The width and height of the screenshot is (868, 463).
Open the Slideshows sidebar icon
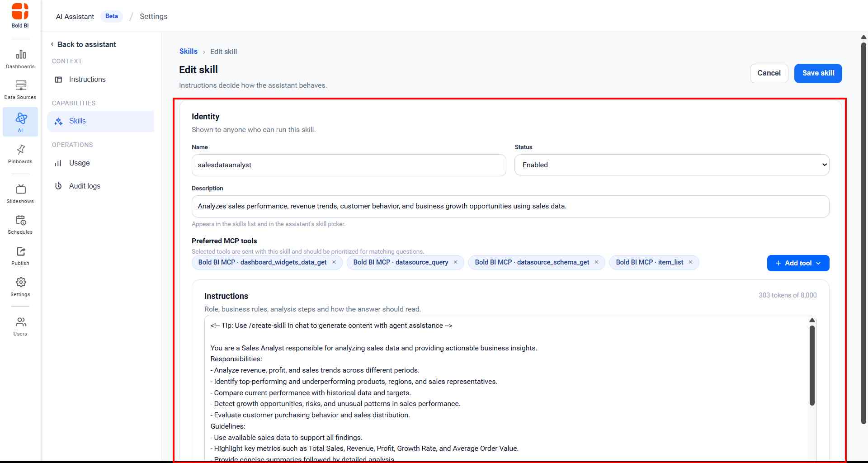[x=20, y=189]
